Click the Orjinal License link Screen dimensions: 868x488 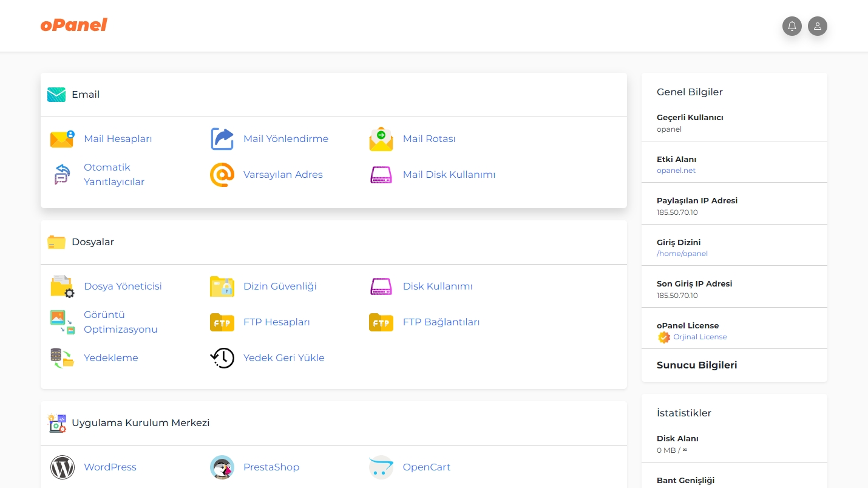point(699,337)
